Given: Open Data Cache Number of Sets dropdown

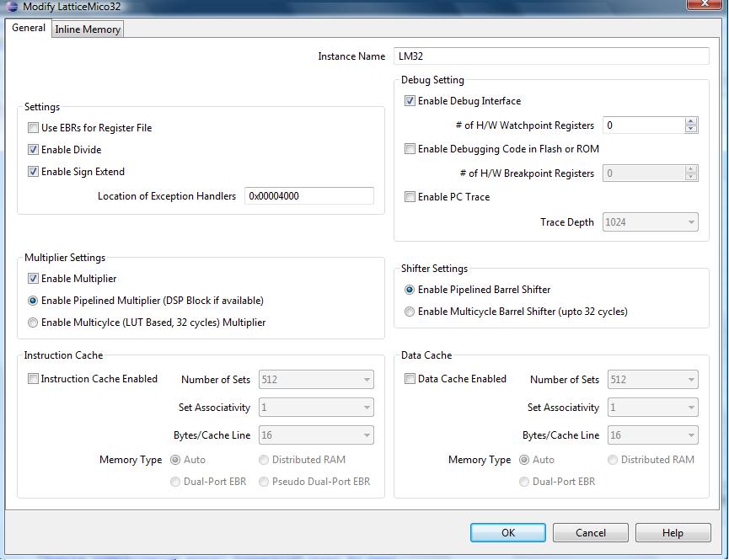Looking at the screenshot, I should click(653, 380).
